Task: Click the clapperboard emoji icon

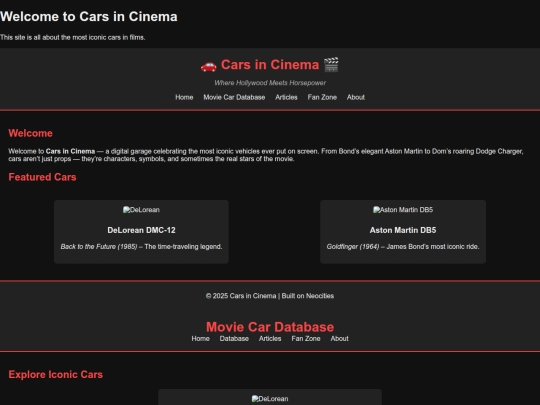Action: coord(331,65)
